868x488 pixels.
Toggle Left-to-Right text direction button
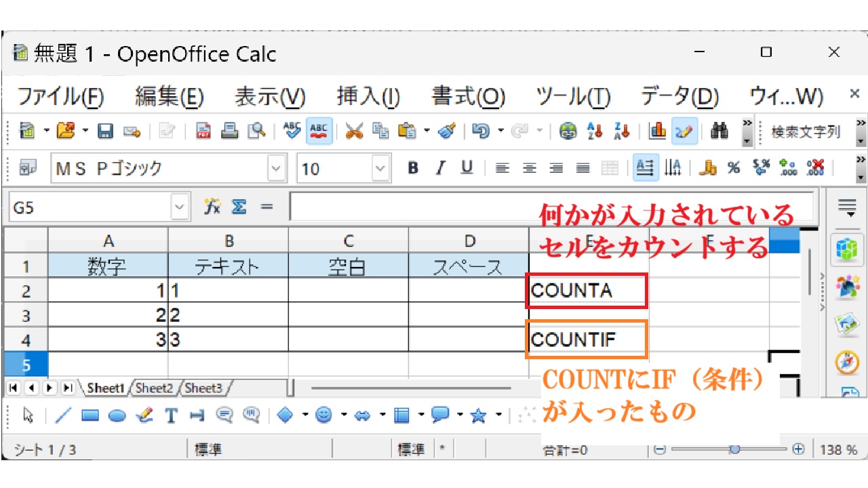click(646, 168)
